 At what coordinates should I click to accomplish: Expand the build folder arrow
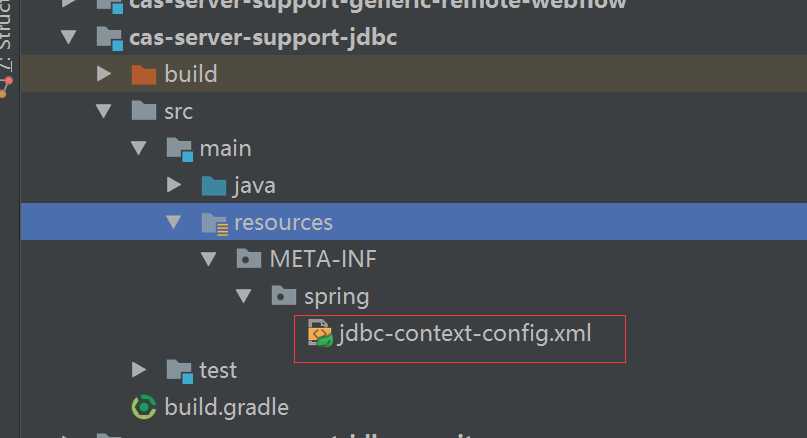104,74
